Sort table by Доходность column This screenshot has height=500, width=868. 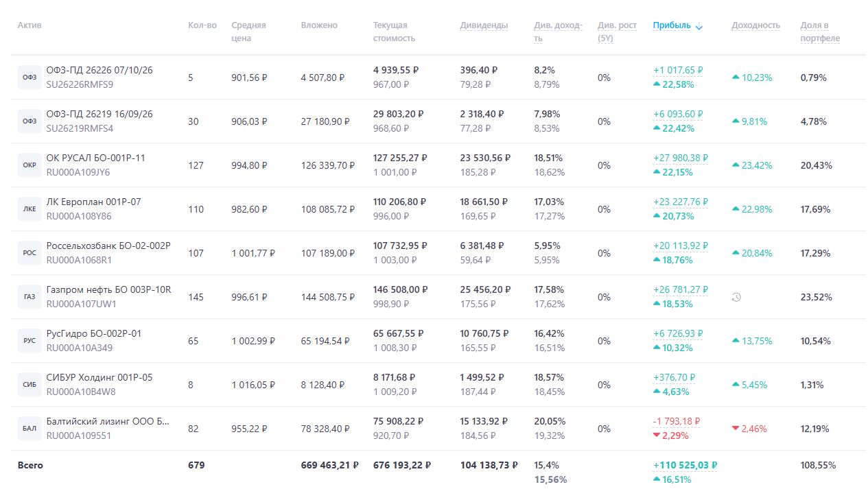[755, 25]
